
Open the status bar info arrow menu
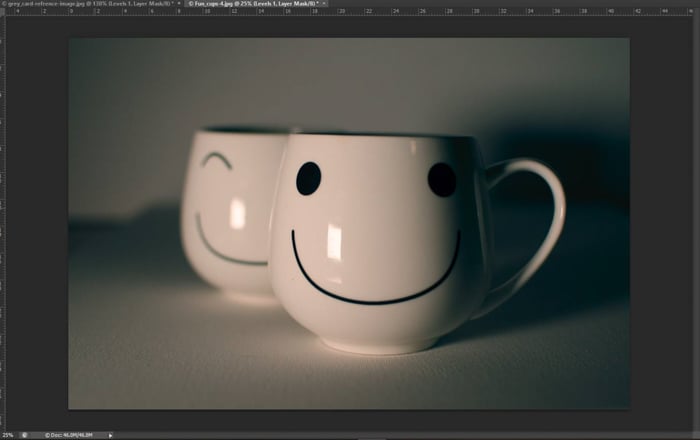pos(110,436)
